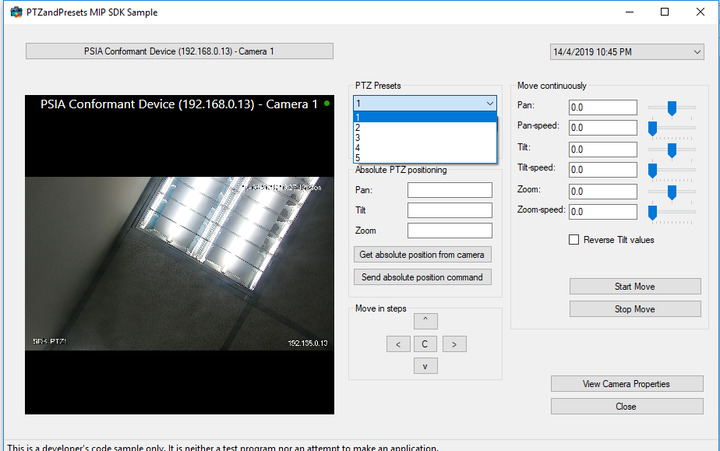Open the date and time picker dropdown
Screen dimensions: 720x451
pos(696,51)
